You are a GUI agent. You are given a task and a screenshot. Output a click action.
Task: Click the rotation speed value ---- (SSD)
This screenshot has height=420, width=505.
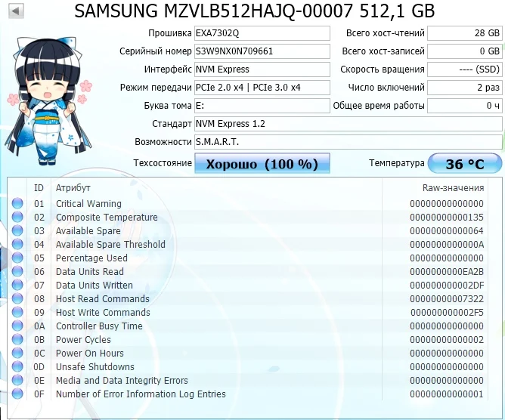coord(465,69)
